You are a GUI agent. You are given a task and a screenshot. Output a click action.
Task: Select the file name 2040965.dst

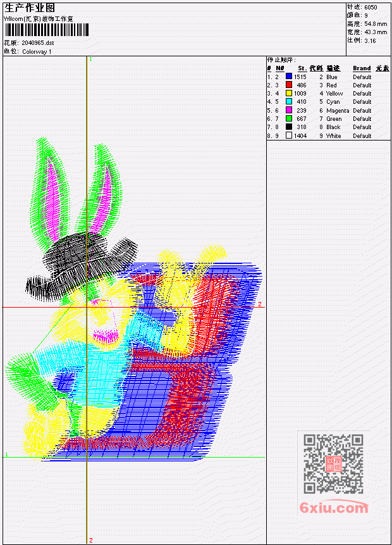pos(38,43)
